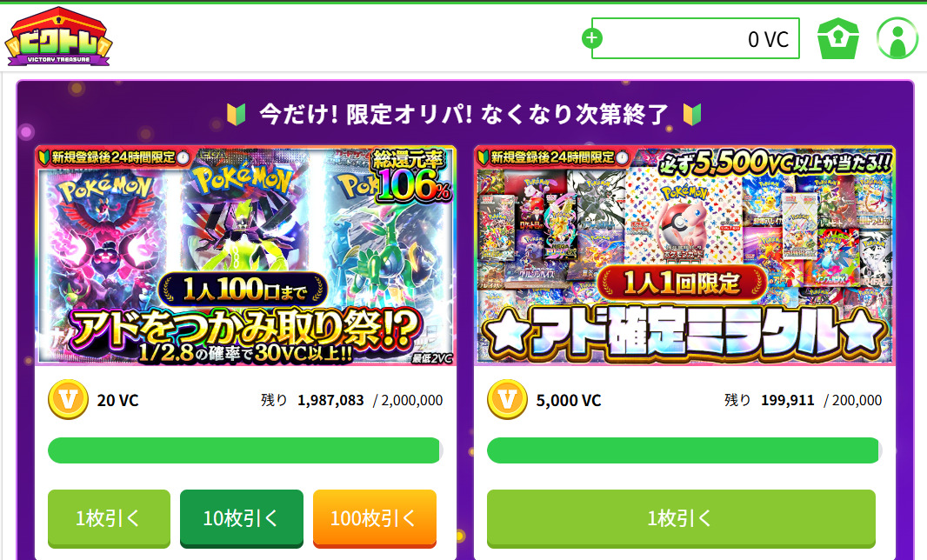Click the left green beginner mark in heading
927x560 pixels.
click(236, 114)
